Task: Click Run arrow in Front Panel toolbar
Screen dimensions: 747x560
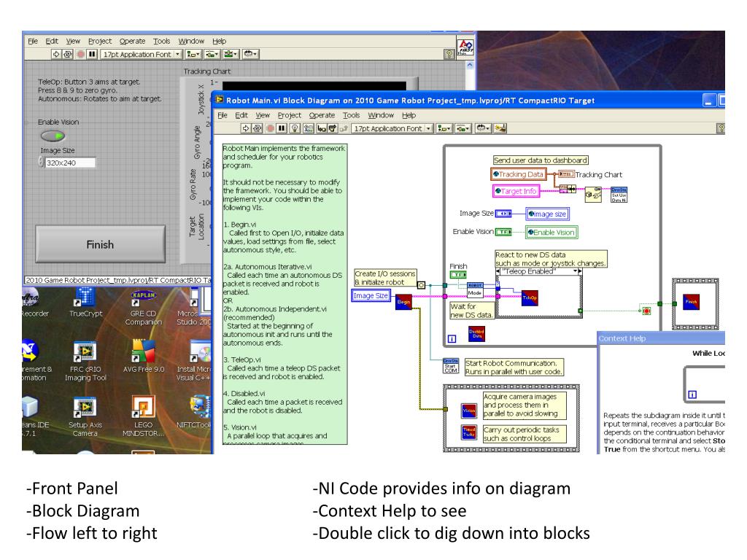Action: pyautogui.click(x=56, y=54)
